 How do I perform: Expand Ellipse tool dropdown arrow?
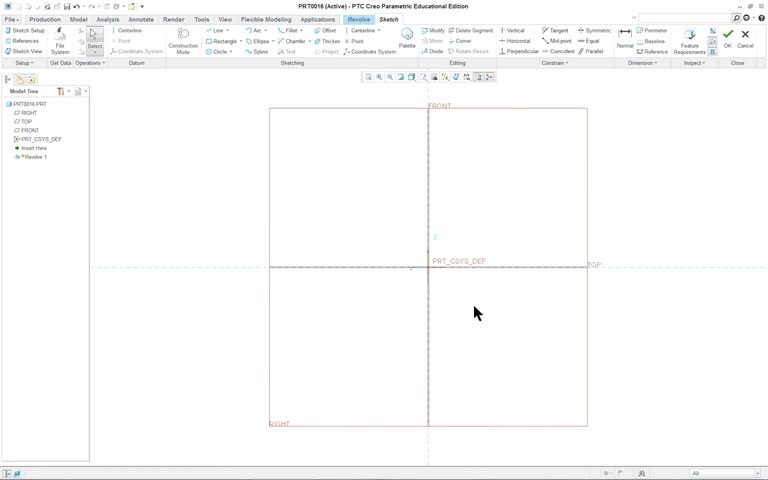click(273, 41)
